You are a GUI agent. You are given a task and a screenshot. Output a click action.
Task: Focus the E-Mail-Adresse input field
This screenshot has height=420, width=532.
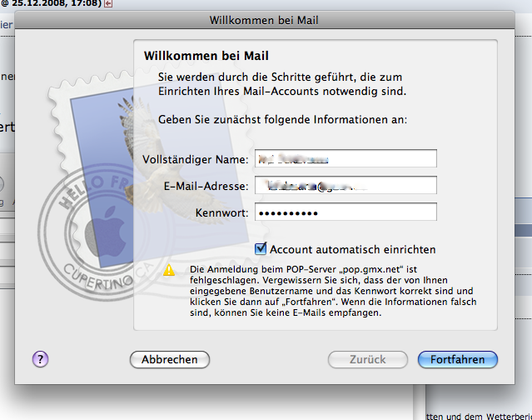(346, 185)
